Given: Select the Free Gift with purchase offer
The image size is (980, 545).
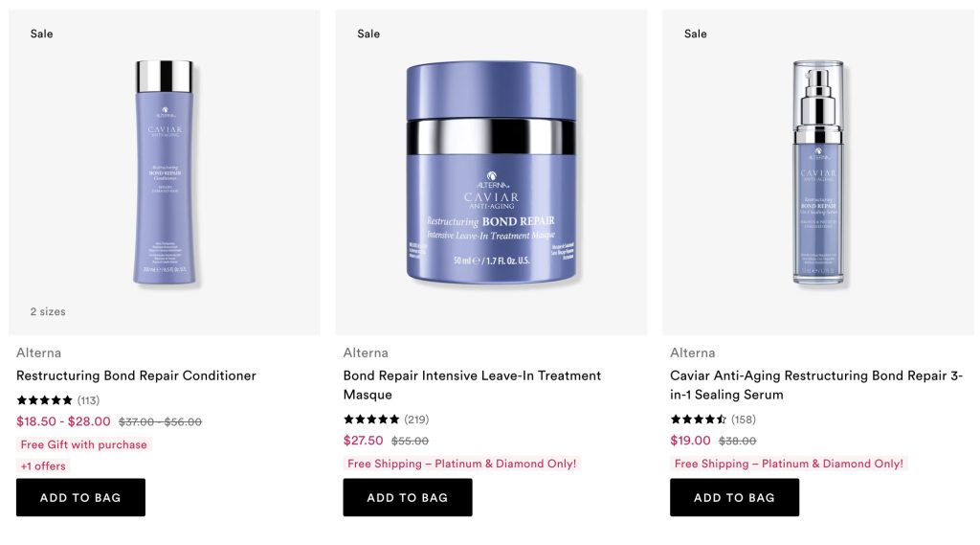Looking at the screenshot, I should 84,444.
